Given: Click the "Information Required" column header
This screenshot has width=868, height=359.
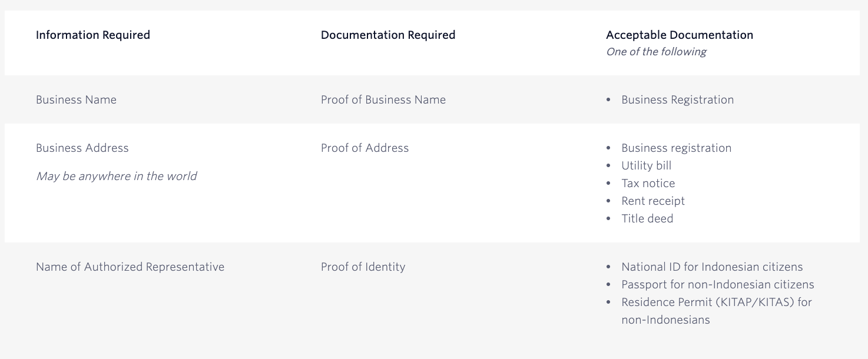Looking at the screenshot, I should [x=93, y=35].
